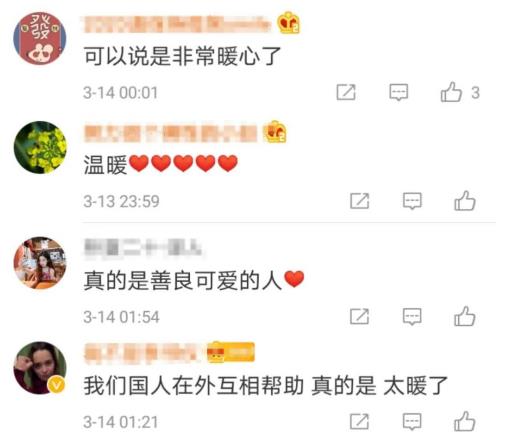The image size is (518, 439).
Task: Click first commenter's crown membership badge
Action: [288, 23]
